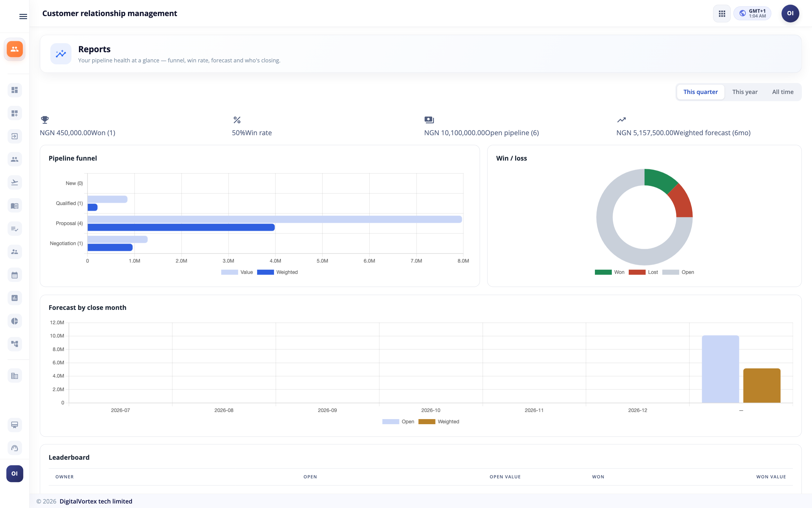Click the arrow-into-box sidebar icon
This screenshot has height=508, width=812.
pos(15,136)
